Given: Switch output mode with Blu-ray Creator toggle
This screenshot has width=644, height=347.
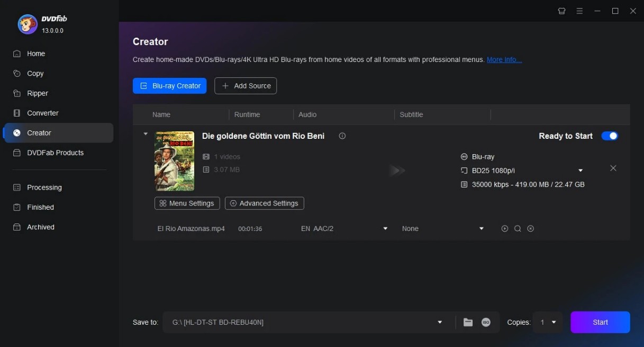Looking at the screenshot, I should coord(169,85).
